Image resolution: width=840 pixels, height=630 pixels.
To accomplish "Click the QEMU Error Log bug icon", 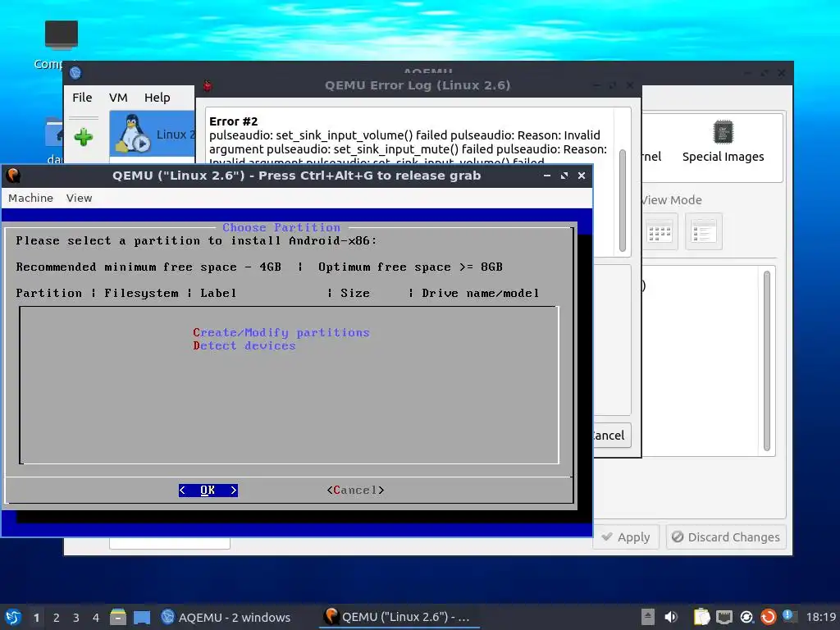I will pos(208,85).
